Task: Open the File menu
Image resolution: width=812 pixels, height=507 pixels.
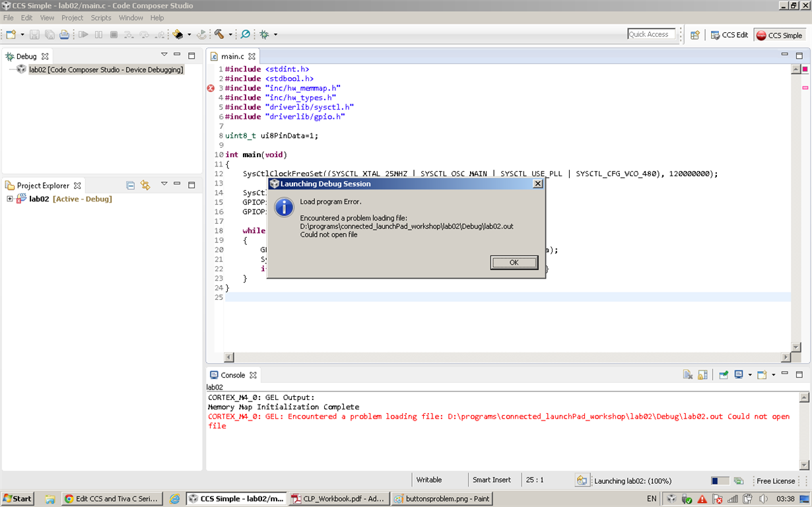Action: (9, 18)
